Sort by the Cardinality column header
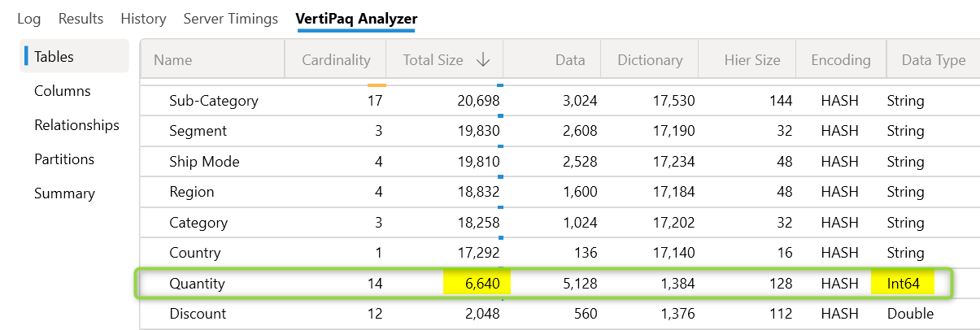980x330 pixels. tap(335, 60)
